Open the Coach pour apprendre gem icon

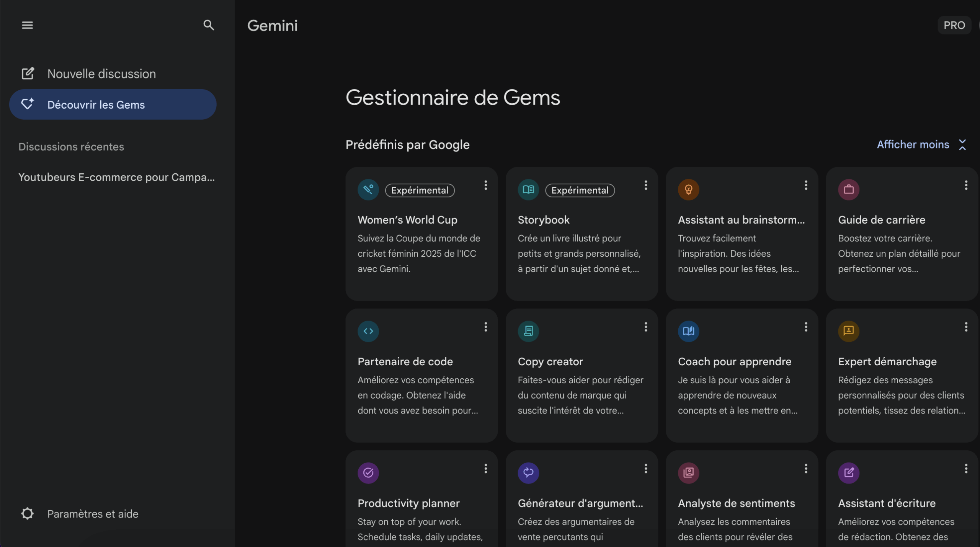[688, 331]
